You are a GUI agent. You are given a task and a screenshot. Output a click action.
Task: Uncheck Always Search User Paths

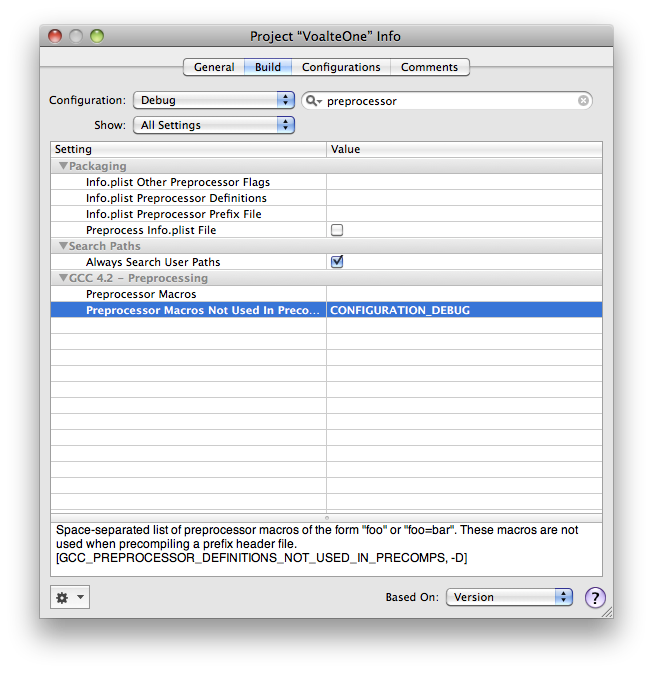click(337, 261)
